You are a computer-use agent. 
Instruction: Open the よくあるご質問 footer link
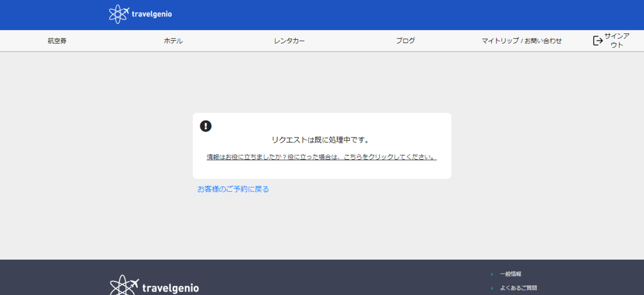(x=518, y=288)
